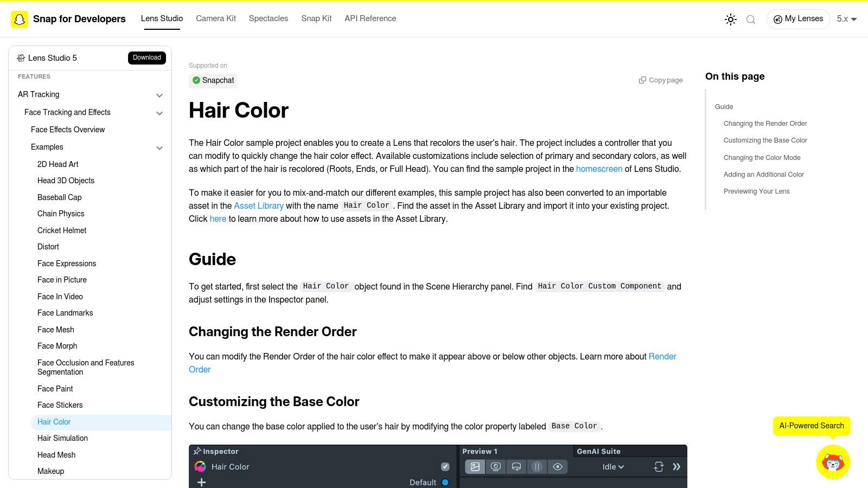Open Spectacles tab

269,18
